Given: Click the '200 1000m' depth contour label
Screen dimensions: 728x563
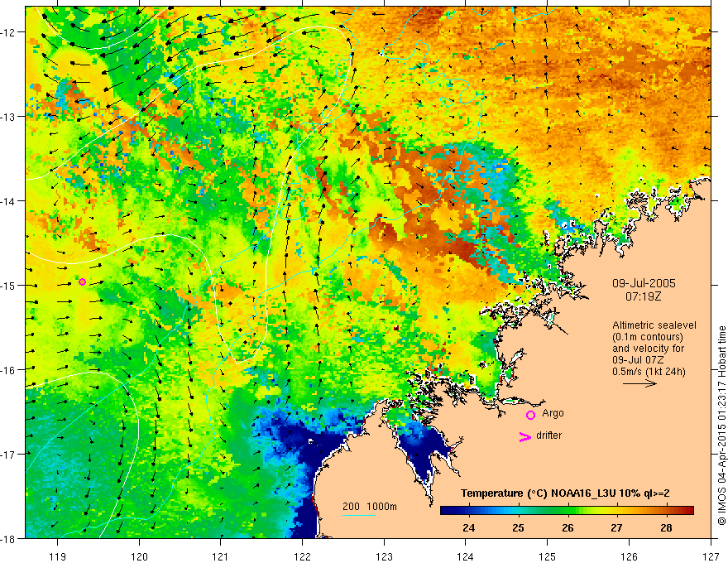Looking at the screenshot, I should pos(370,507).
